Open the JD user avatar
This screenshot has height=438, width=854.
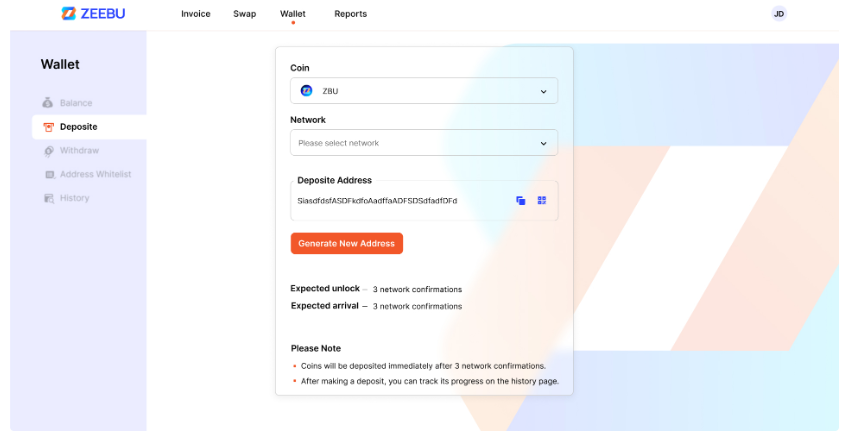(x=779, y=14)
